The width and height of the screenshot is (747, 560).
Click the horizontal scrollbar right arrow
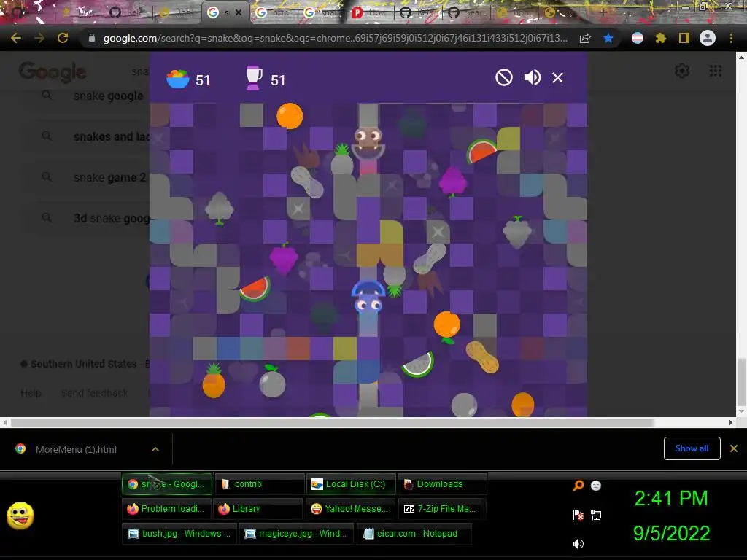(731, 422)
